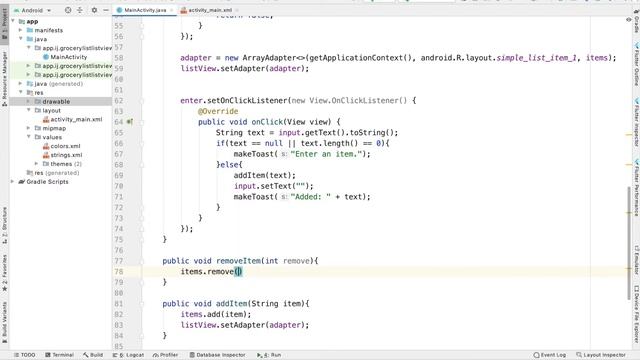The height and width of the screenshot is (360, 640).
Task: Click simple_list_item_1 in line 58
Action: tap(536, 58)
